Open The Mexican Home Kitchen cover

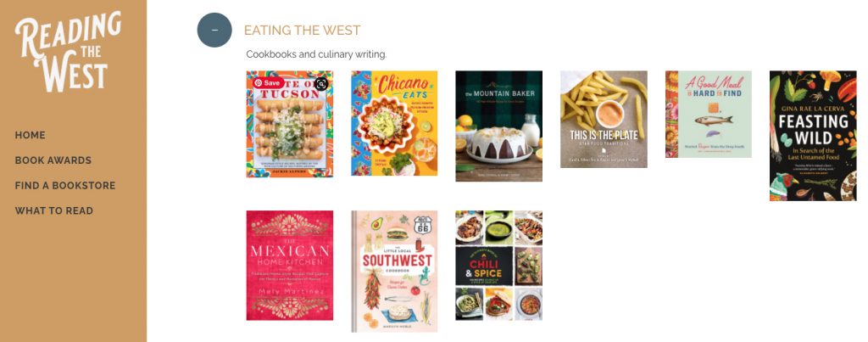click(290, 266)
